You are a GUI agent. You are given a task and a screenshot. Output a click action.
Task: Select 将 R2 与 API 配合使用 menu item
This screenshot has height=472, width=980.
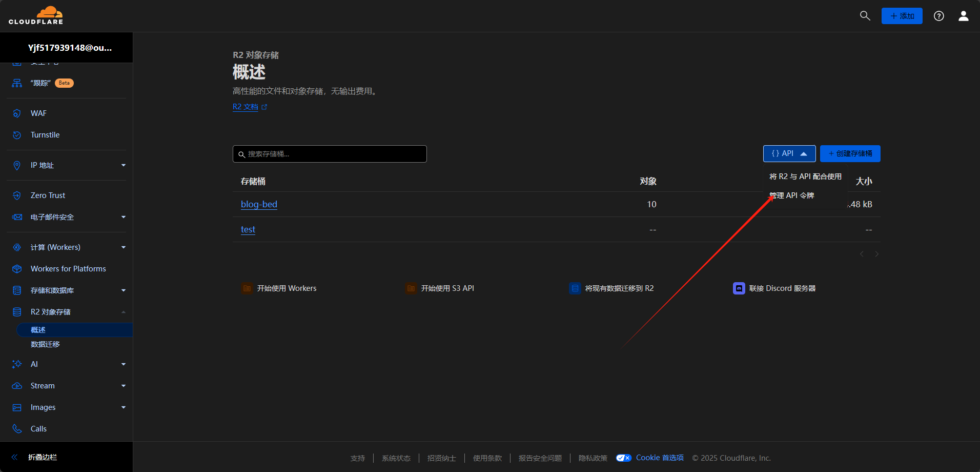pyautogui.click(x=805, y=176)
